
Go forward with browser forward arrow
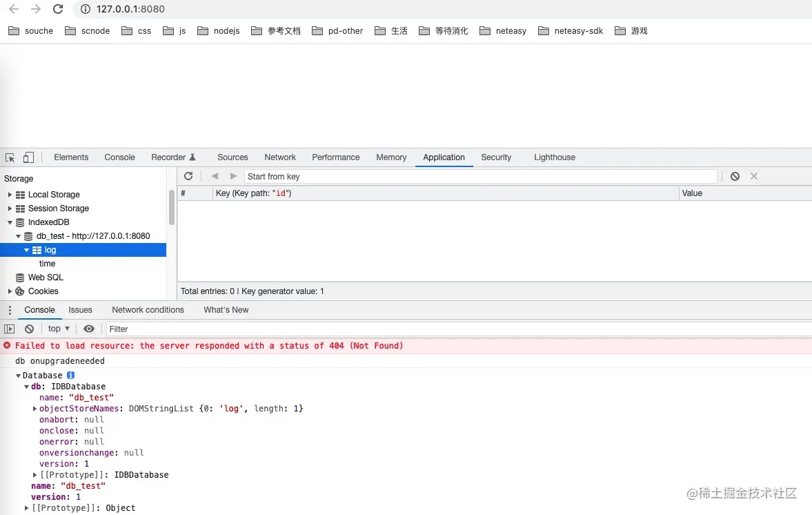[x=36, y=9]
